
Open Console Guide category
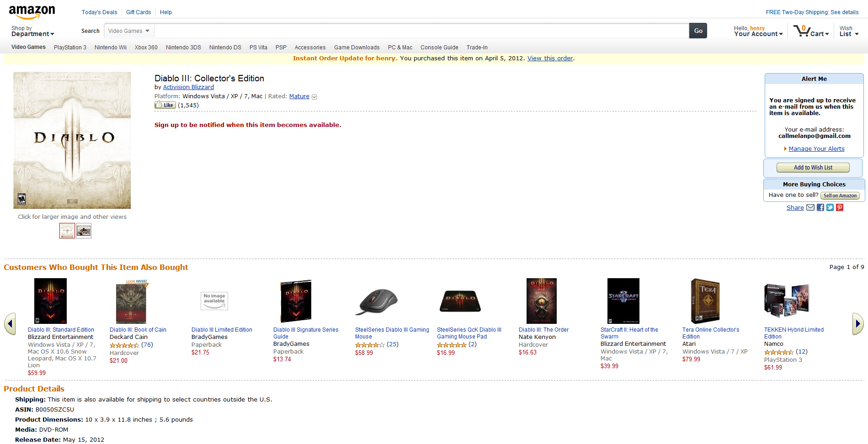click(x=439, y=48)
